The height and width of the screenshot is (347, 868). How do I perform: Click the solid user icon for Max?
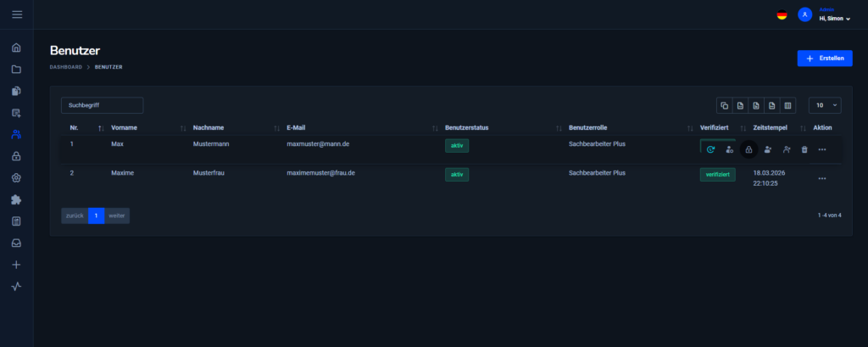(x=768, y=149)
